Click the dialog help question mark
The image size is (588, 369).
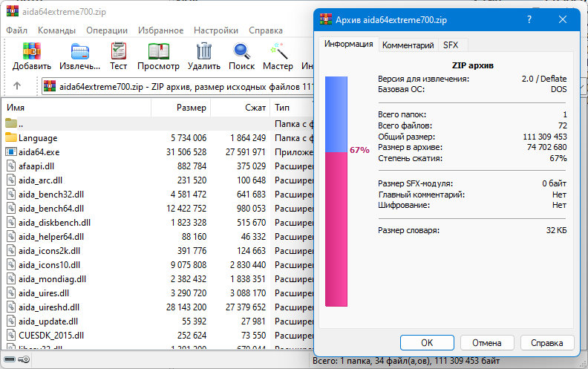click(529, 19)
